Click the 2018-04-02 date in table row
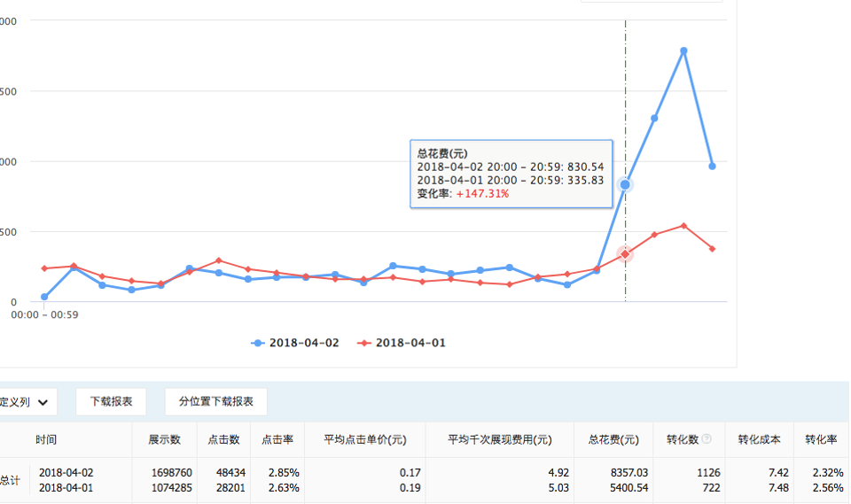The image size is (851, 504). click(x=66, y=473)
